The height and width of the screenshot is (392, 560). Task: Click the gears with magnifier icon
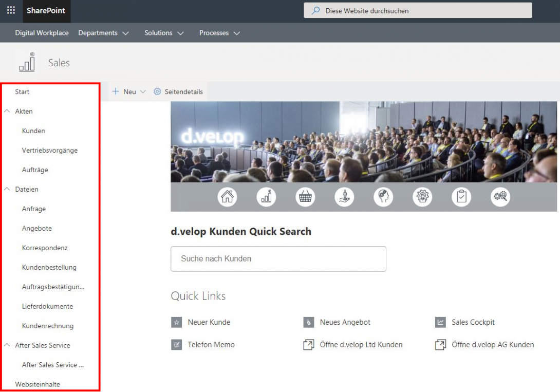click(500, 196)
